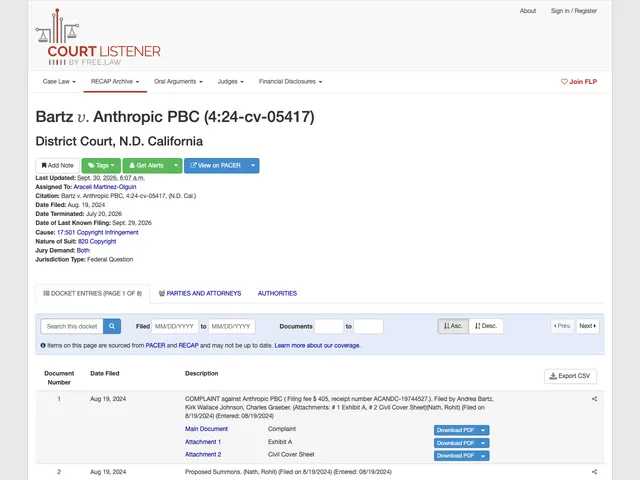Click the Get Alerts button

[x=146, y=166]
